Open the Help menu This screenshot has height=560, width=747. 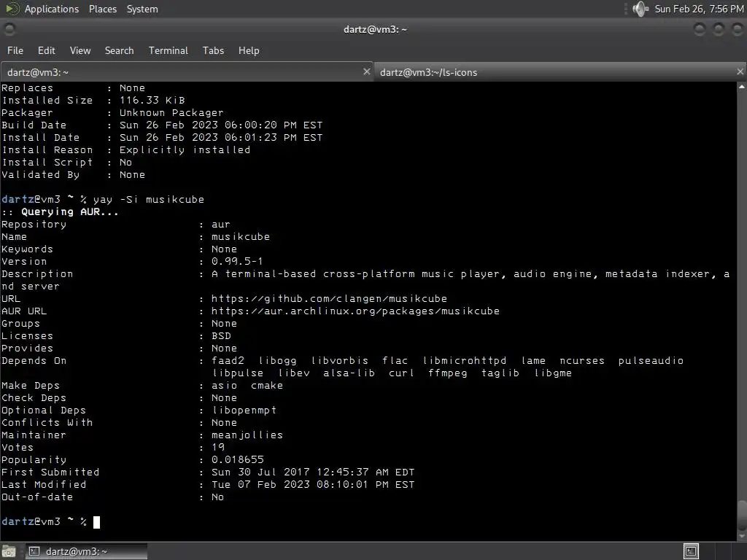[249, 50]
